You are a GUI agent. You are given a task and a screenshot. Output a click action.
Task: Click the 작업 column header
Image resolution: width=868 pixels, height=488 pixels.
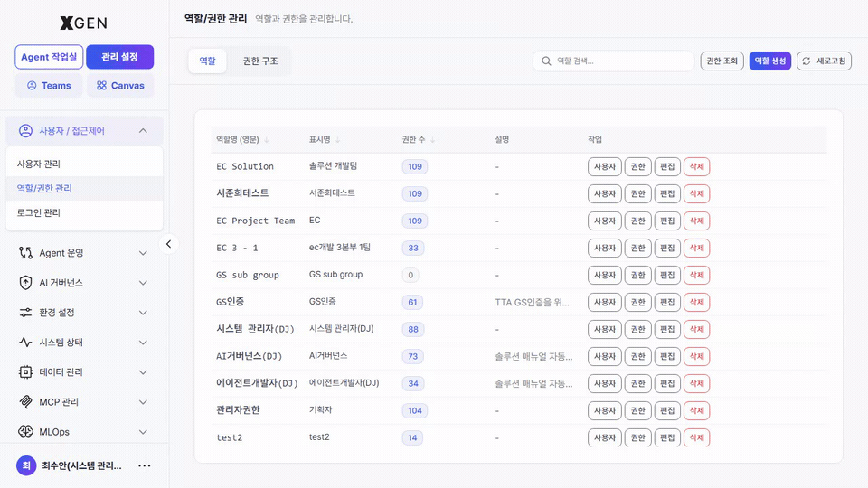click(595, 139)
